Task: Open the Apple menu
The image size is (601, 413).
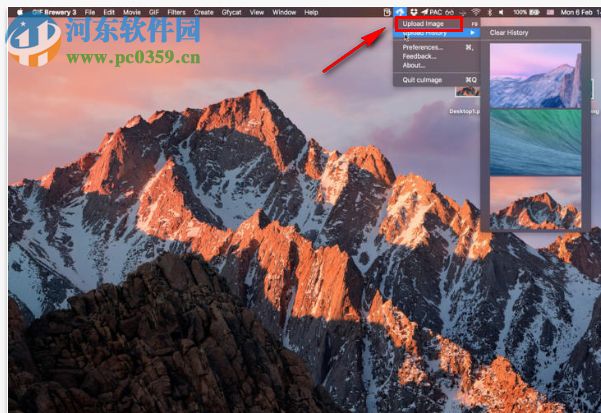Action: click(x=20, y=12)
